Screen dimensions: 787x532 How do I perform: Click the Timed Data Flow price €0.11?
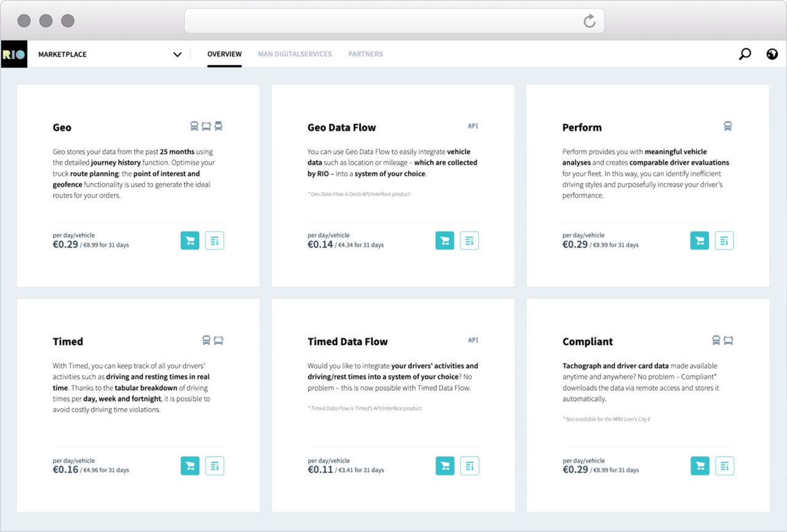click(320, 470)
